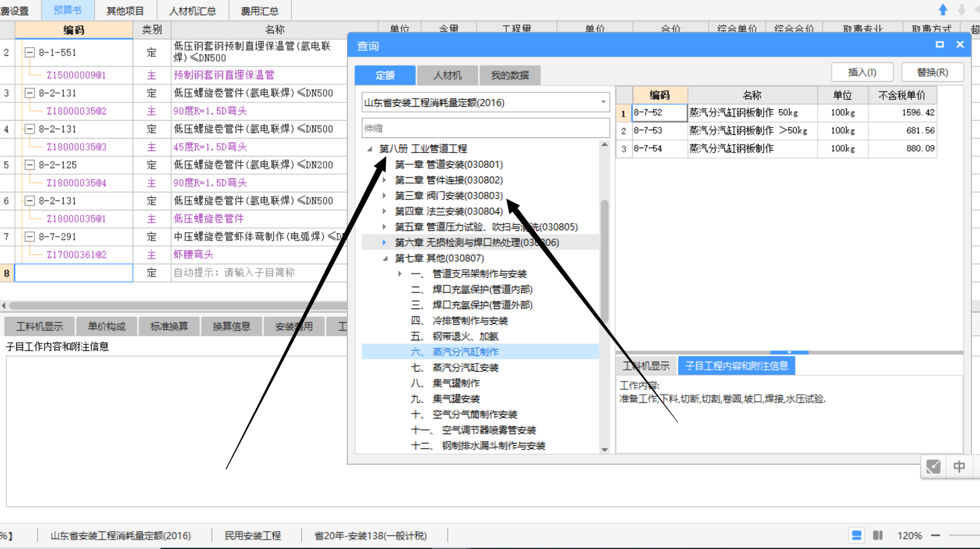This screenshot has height=549, width=980.
Task: Maximize the 查询 dialog window
Action: pyautogui.click(x=939, y=44)
